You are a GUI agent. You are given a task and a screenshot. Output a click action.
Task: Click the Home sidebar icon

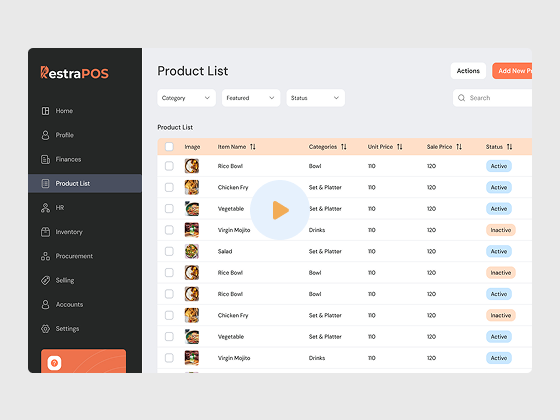tap(45, 111)
